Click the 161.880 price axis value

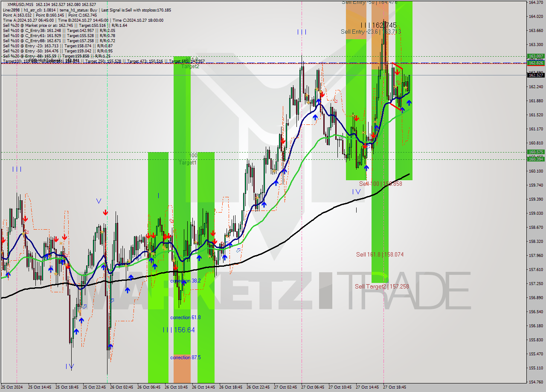[x=536, y=101]
